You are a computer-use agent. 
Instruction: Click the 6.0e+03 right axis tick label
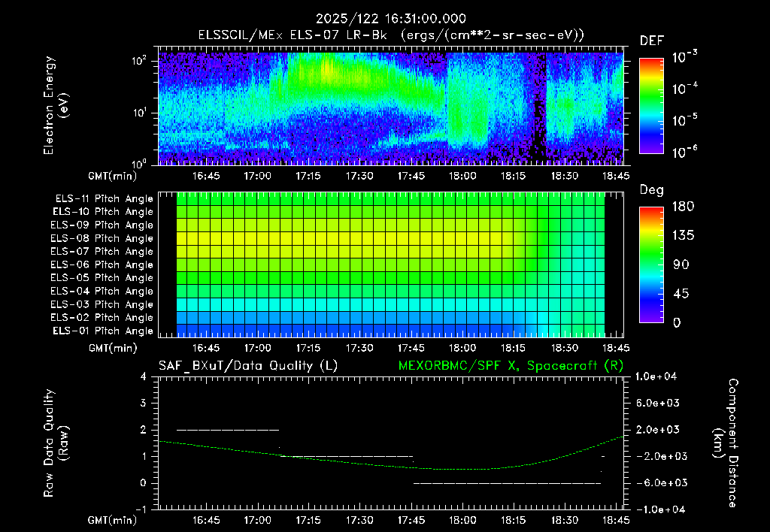(x=658, y=403)
